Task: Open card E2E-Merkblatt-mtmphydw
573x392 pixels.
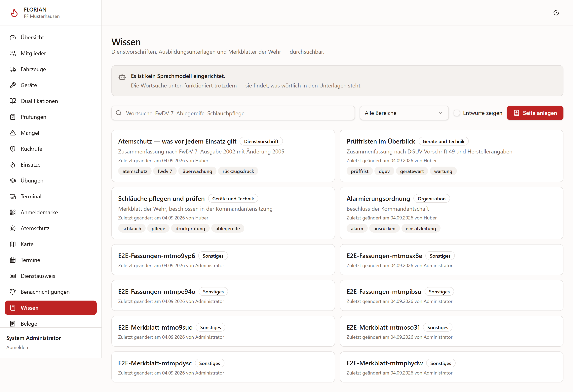Action: (x=451, y=367)
